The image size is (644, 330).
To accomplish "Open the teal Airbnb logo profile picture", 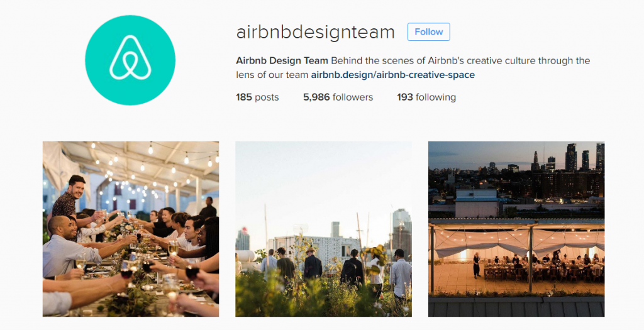I will pos(130,60).
